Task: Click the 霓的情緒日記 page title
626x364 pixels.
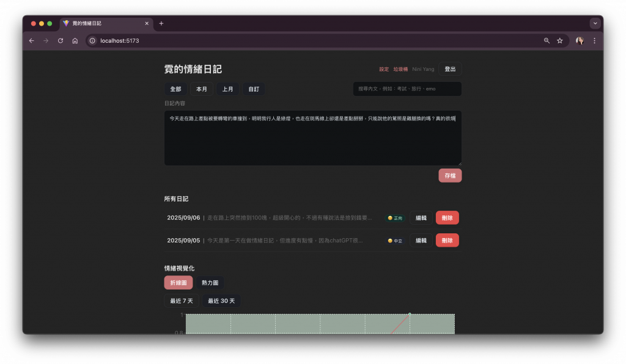Action: tap(193, 70)
